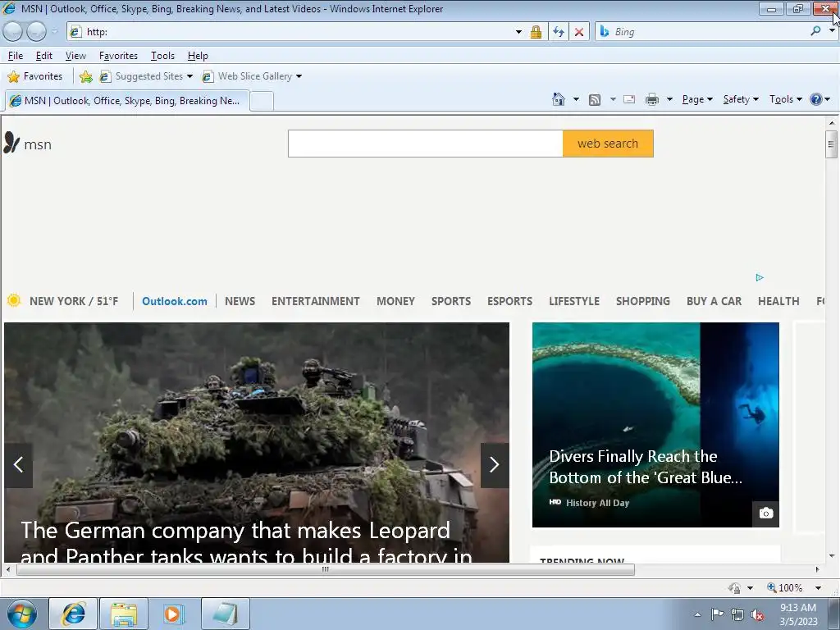The width and height of the screenshot is (840, 630).
Task: Click the web search button
Action: click(608, 144)
